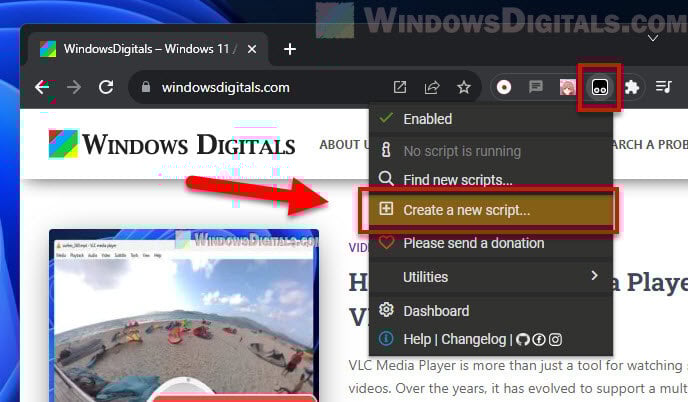This screenshot has width=688, height=402.
Task: Open the Extensions puzzle piece menu
Action: click(x=631, y=87)
